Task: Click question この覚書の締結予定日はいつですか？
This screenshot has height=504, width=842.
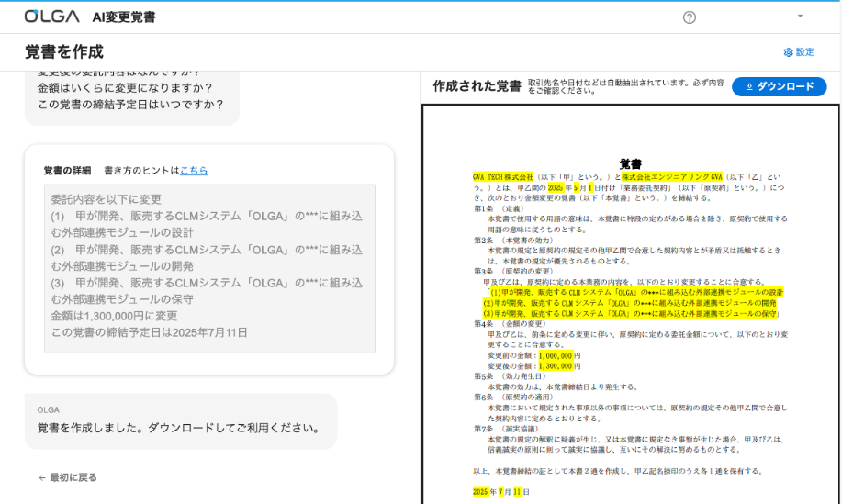Action: (x=130, y=104)
